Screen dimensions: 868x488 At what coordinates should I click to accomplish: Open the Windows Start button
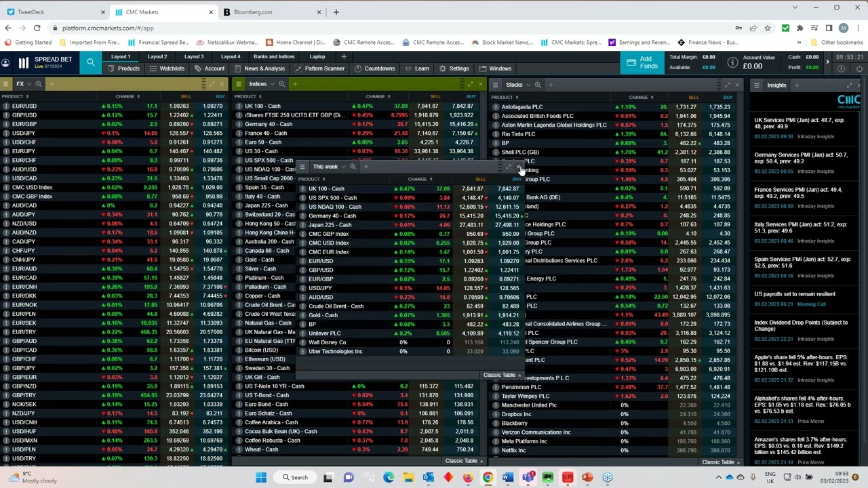pos(261,477)
